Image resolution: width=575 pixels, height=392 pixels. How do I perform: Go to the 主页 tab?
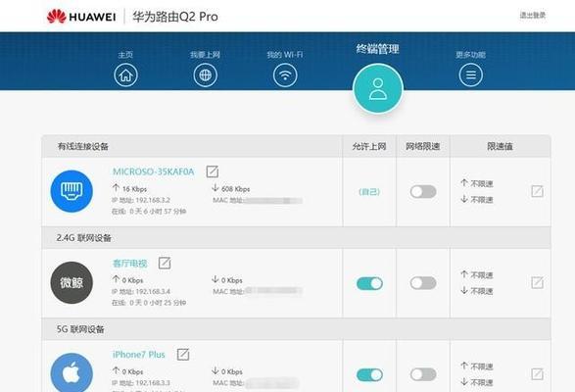[x=125, y=55]
